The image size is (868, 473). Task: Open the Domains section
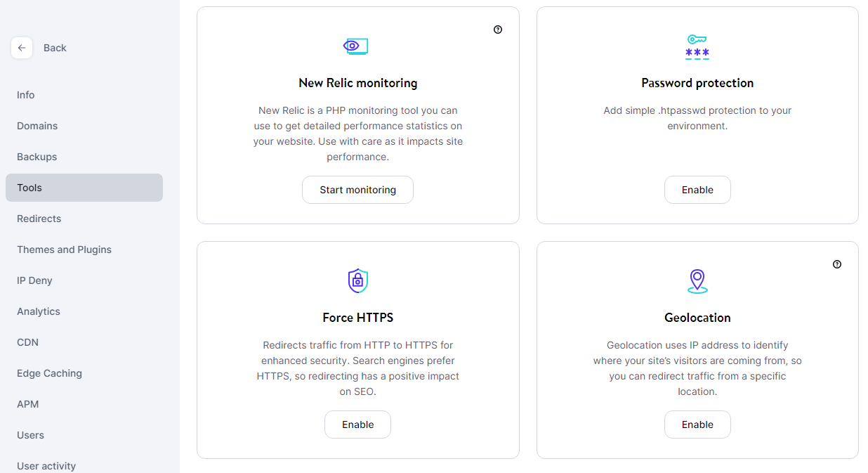coord(37,126)
